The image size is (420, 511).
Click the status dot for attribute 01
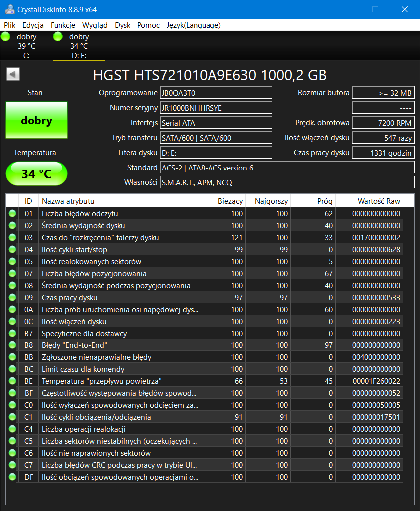click(x=12, y=214)
